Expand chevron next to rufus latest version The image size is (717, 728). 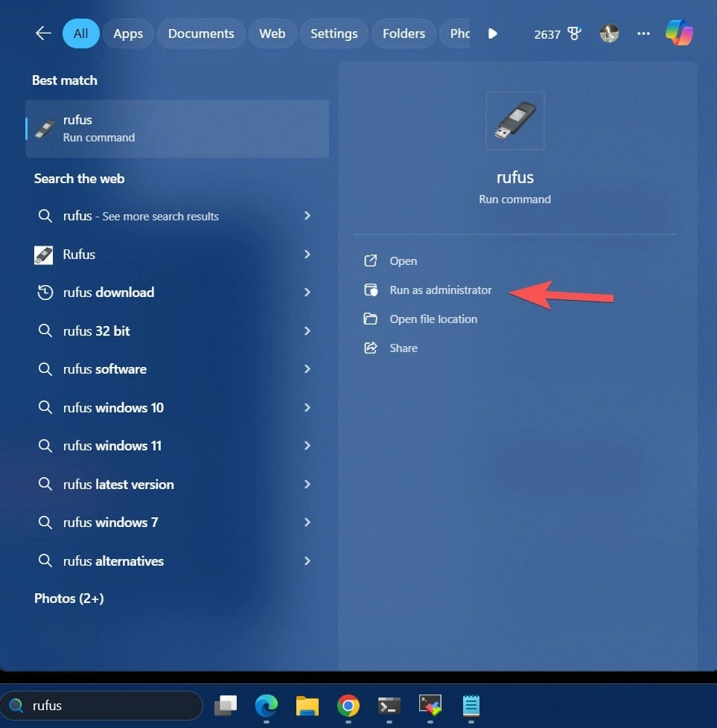coord(307,484)
